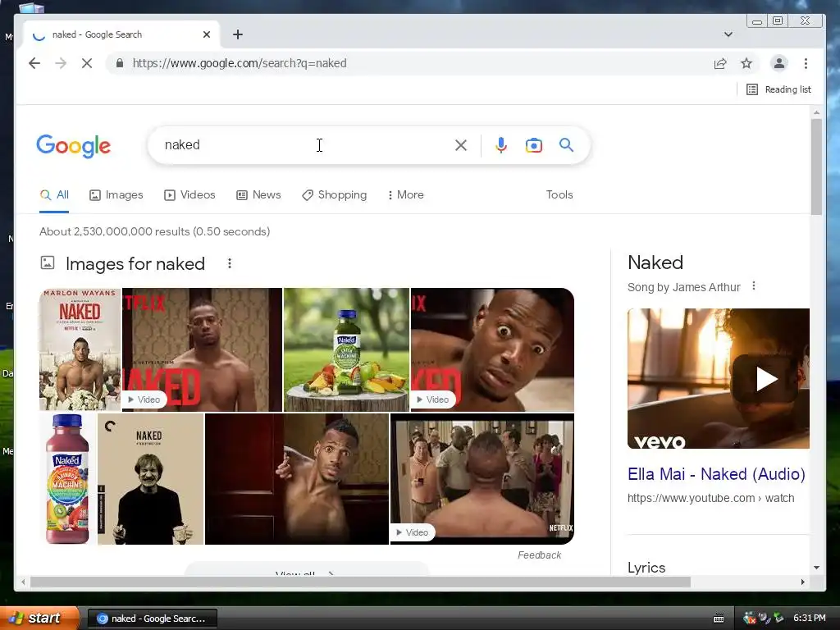Viewport: 840px width, 630px height.
Task: Open the search Tools options
Action: tap(559, 195)
